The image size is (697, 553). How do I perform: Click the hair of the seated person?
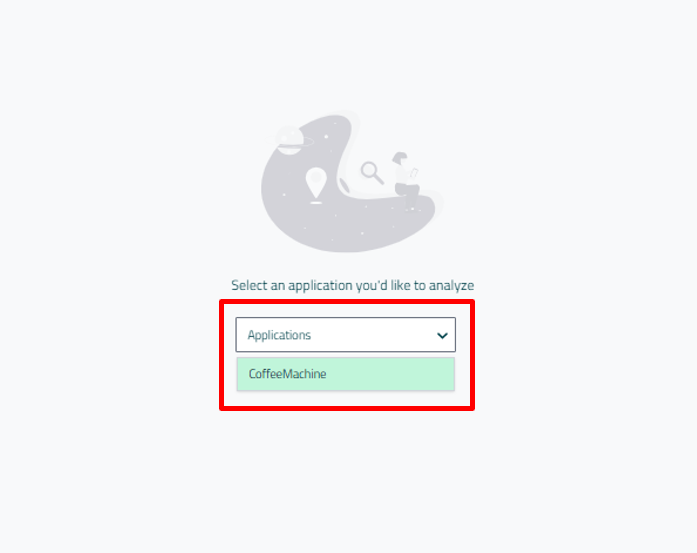pyautogui.click(x=400, y=157)
